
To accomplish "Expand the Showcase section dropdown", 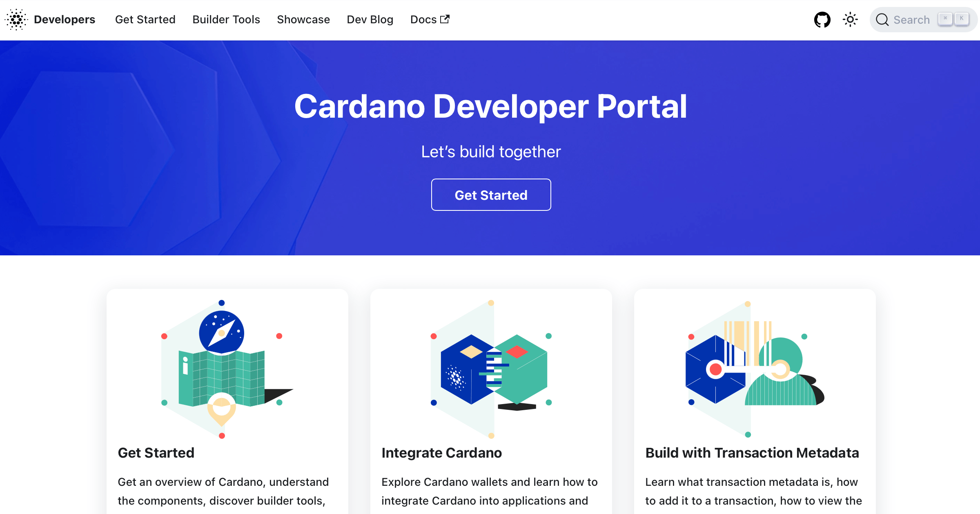I will coord(303,20).
